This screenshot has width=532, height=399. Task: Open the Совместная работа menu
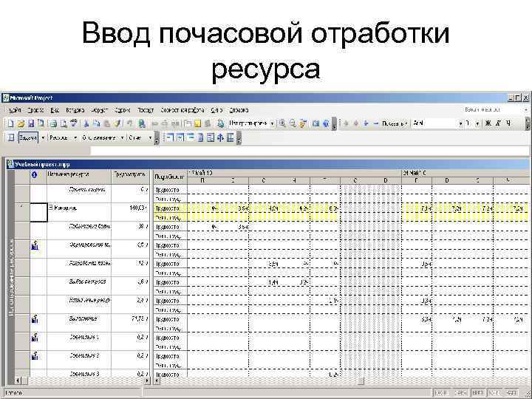(183, 110)
